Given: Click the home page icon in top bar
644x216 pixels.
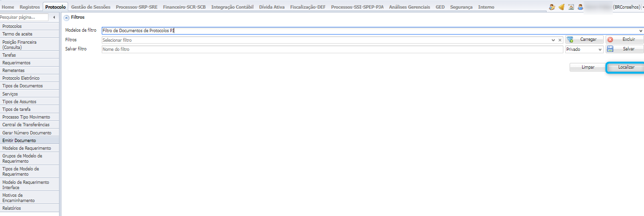Looking at the screenshot, I should pyautogui.click(x=571, y=7).
